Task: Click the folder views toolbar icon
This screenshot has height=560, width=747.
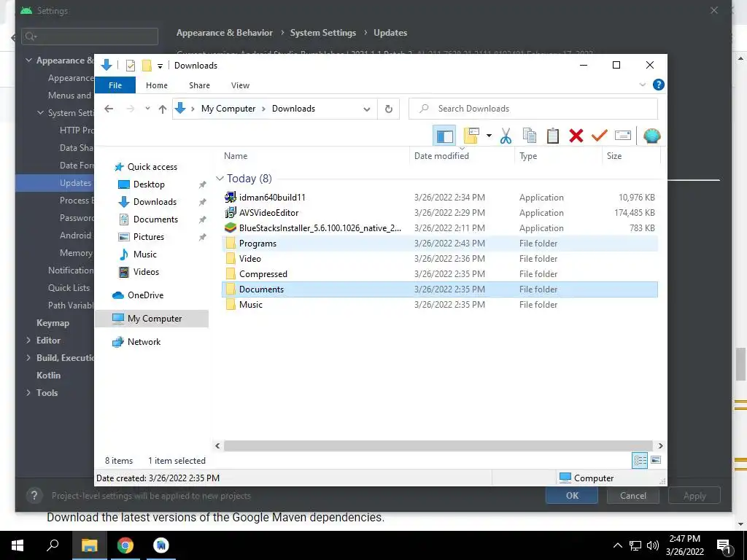Action: tap(471, 136)
